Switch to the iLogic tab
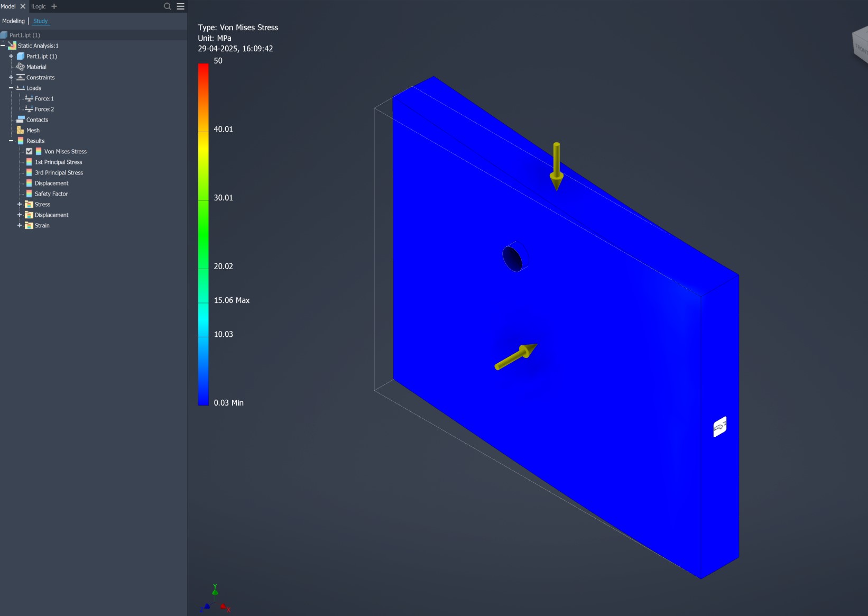This screenshot has width=868, height=616. click(39, 6)
